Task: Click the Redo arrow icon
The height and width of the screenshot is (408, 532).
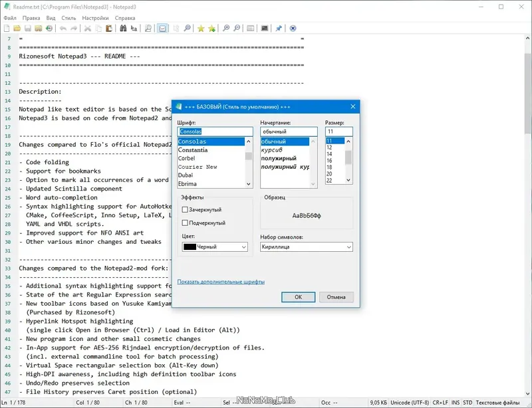Action: click(x=74, y=29)
